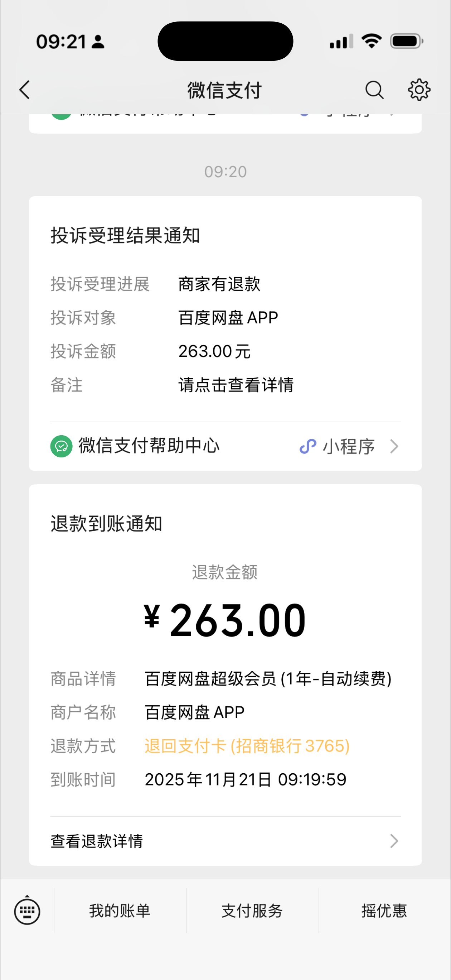Open 我的账单 menu

coord(120,911)
